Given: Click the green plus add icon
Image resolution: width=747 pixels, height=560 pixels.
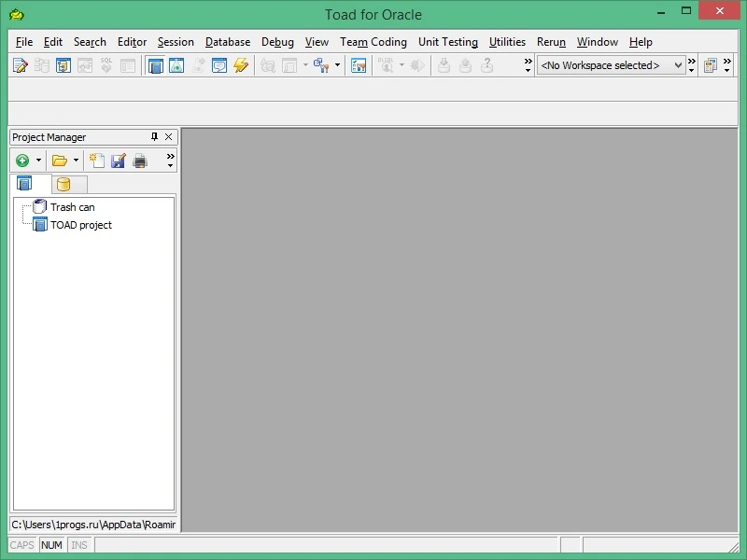Looking at the screenshot, I should point(21,161).
